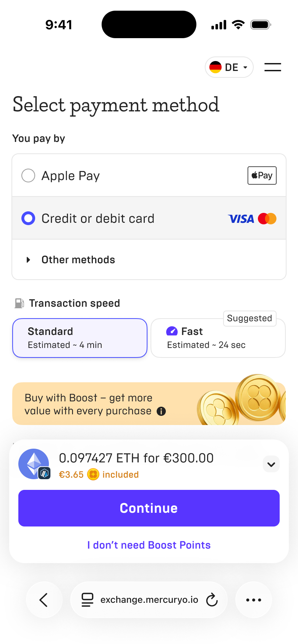Click the gas pump icon

(x=19, y=303)
